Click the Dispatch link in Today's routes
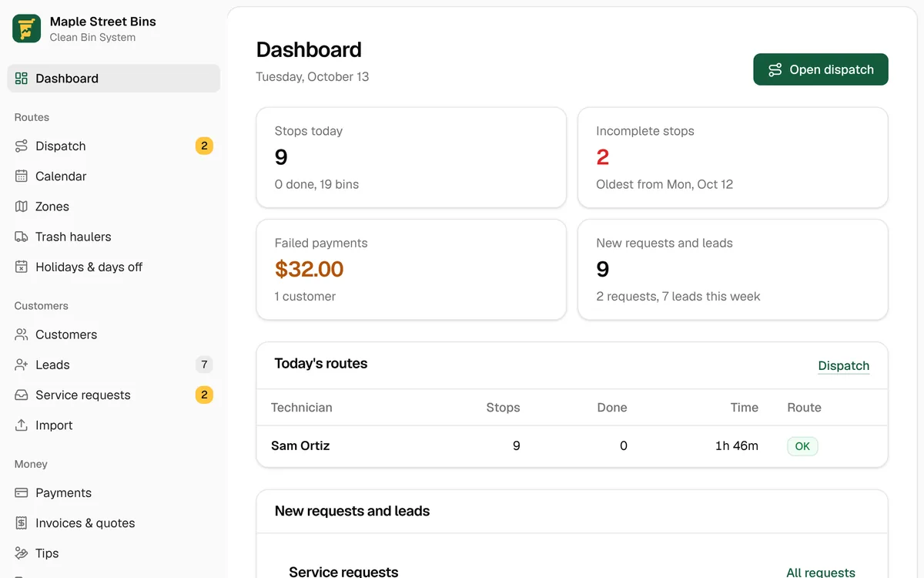924x578 pixels. tap(844, 366)
